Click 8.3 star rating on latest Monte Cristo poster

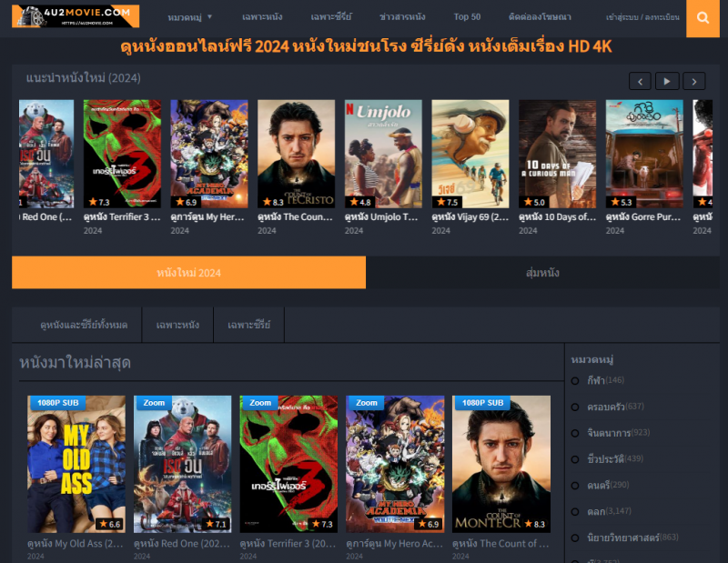(535, 524)
